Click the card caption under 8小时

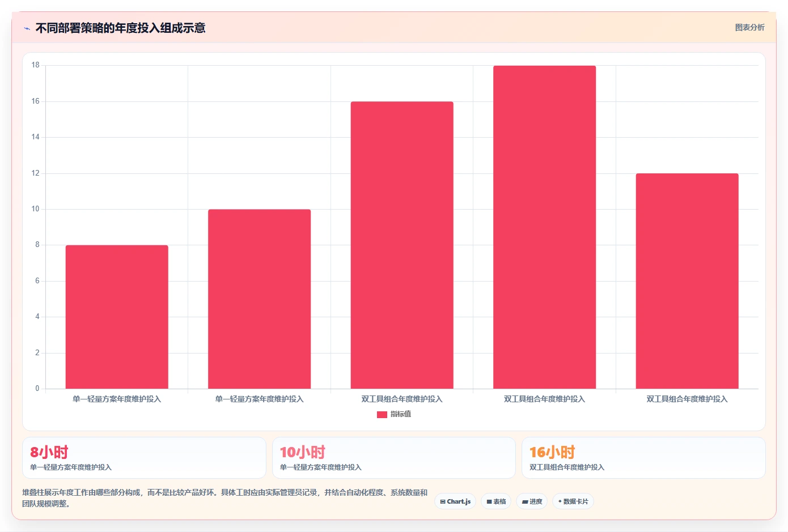(x=71, y=467)
